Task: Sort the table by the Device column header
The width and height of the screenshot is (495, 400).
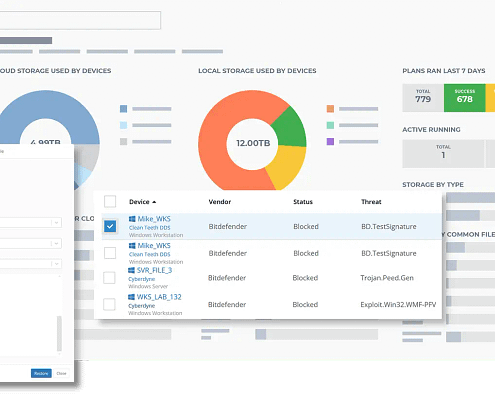Action: coord(139,202)
